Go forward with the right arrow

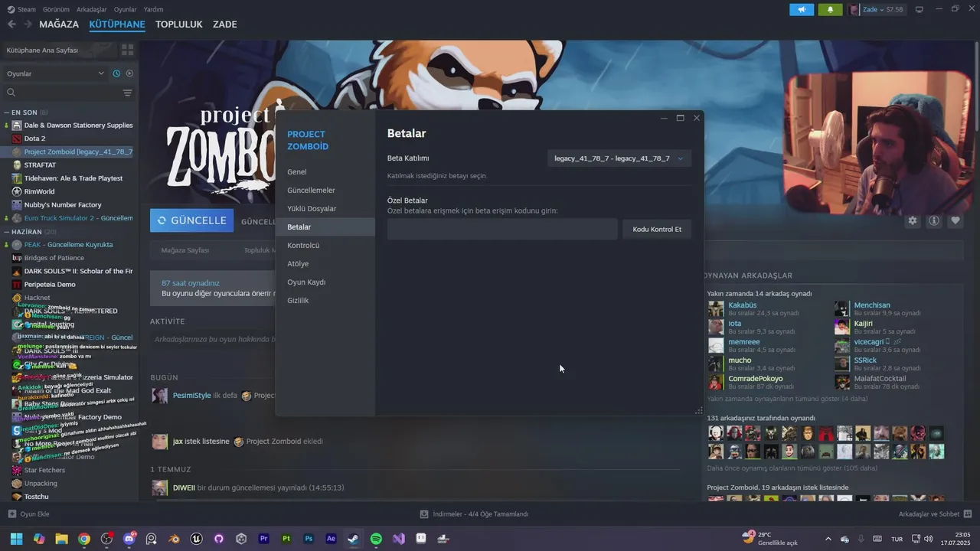pyautogui.click(x=28, y=24)
